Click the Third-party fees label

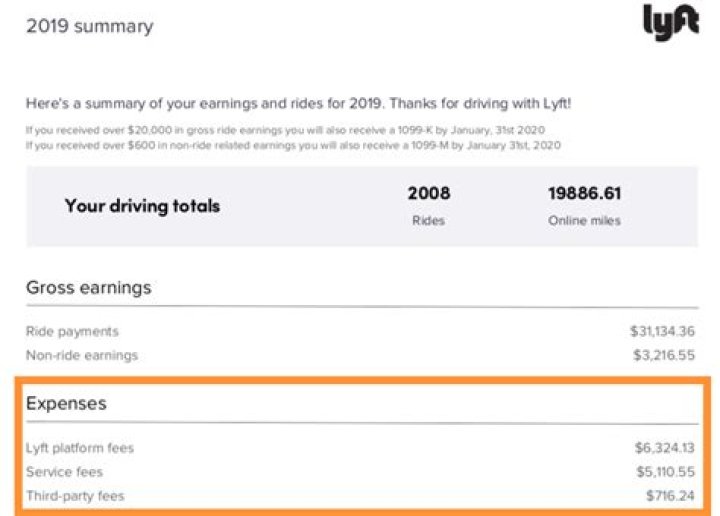click(x=76, y=496)
